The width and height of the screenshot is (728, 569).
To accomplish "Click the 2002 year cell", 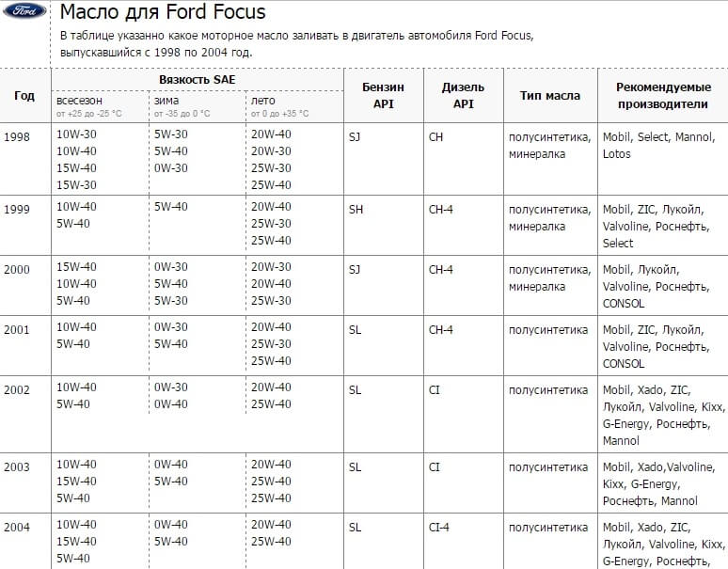I will pyautogui.click(x=17, y=390).
